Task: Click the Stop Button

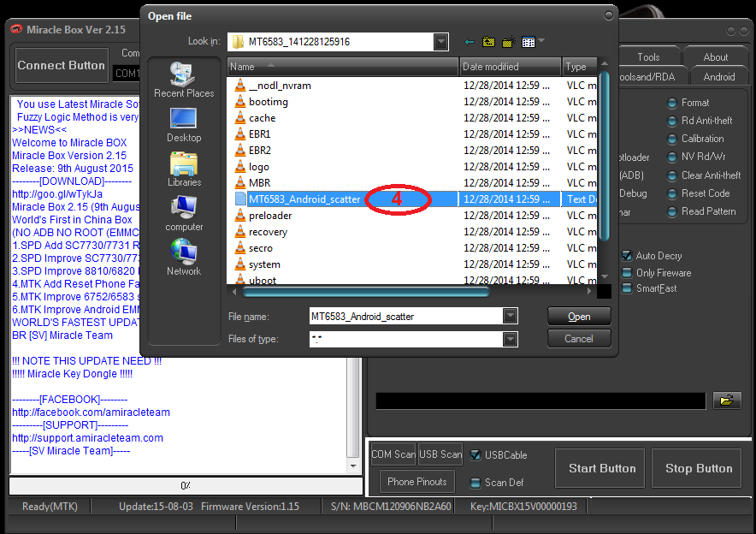Action: (697, 468)
